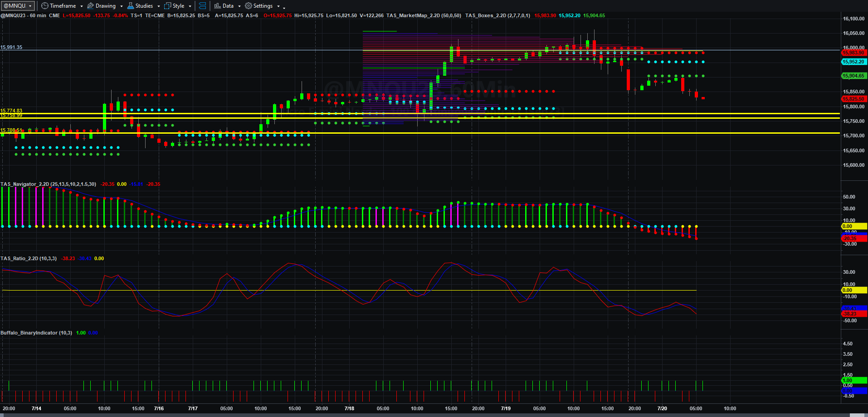Viewport: 868px width, 417px height.
Task: Expand the Drawing dropdown arrow
Action: tap(122, 6)
